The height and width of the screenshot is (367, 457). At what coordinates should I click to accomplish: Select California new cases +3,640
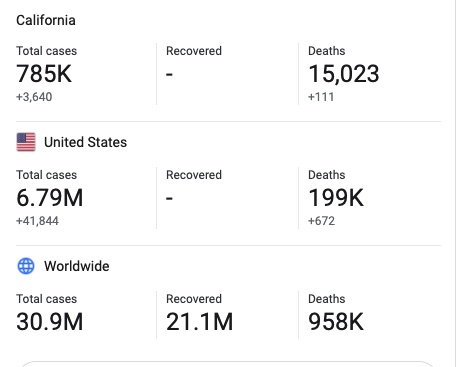34,97
